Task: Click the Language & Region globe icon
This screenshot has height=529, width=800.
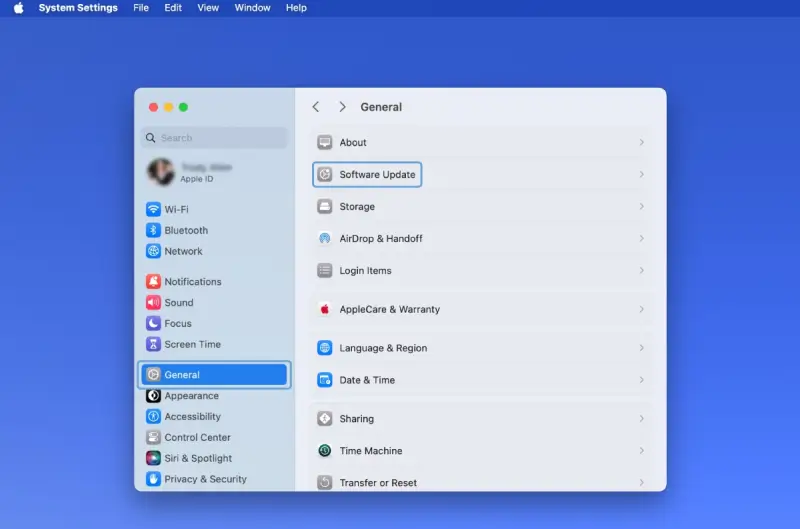Action: [x=324, y=348]
